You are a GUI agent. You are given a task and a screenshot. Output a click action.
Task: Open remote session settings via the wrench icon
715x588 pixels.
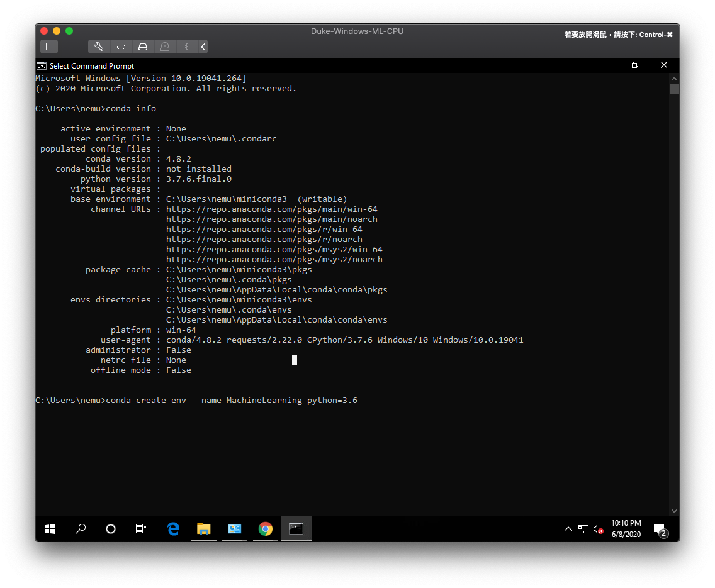(x=99, y=47)
